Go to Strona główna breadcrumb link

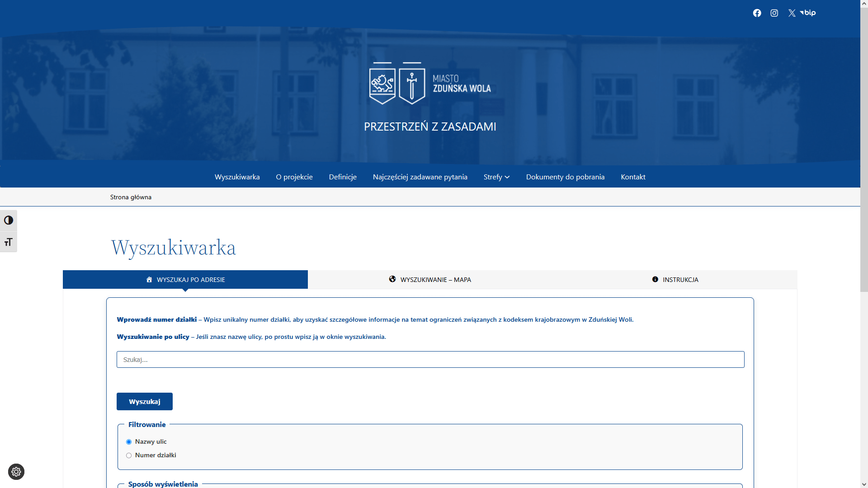131,197
